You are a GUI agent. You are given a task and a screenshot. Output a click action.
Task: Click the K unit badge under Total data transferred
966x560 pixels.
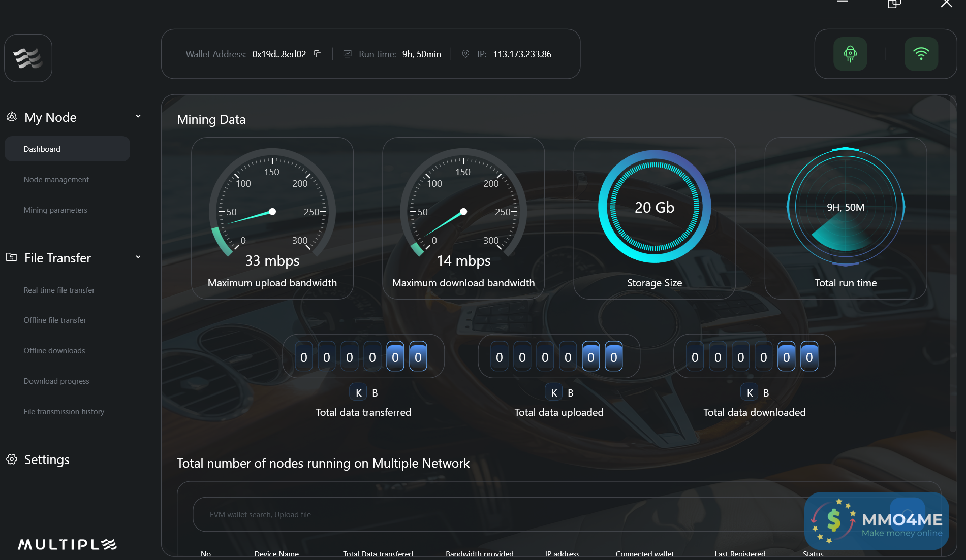pos(358,392)
